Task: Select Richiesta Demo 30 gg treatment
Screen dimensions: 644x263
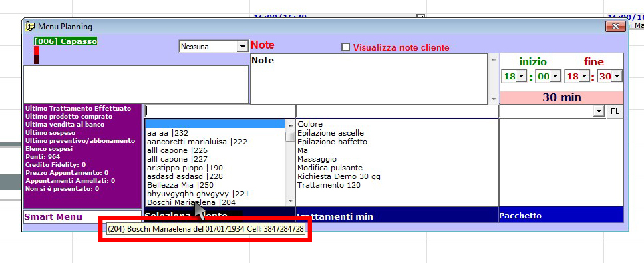Action: click(x=339, y=176)
